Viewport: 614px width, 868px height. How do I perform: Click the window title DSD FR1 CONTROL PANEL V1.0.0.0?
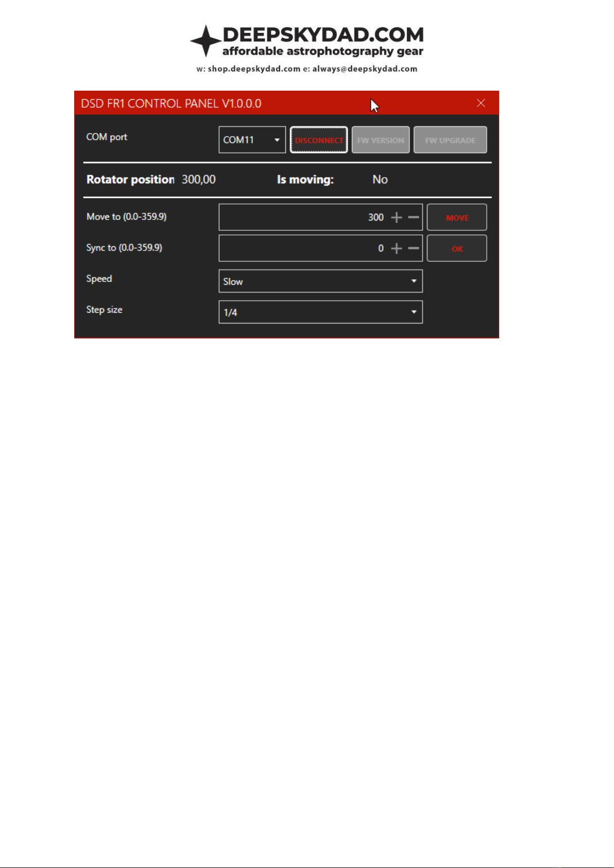[x=171, y=104]
